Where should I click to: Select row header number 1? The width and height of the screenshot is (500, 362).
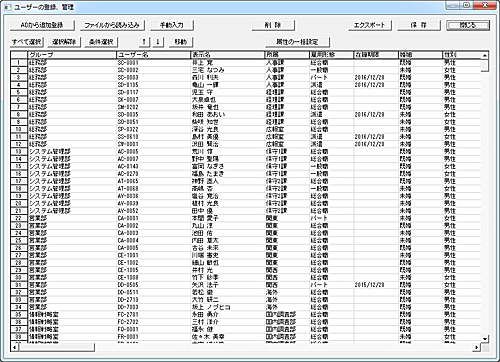[19, 62]
